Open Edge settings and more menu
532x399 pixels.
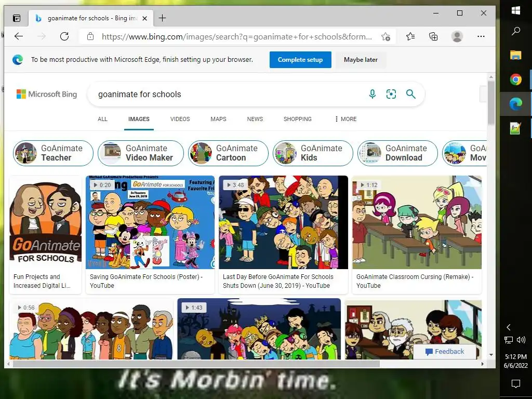[481, 36]
